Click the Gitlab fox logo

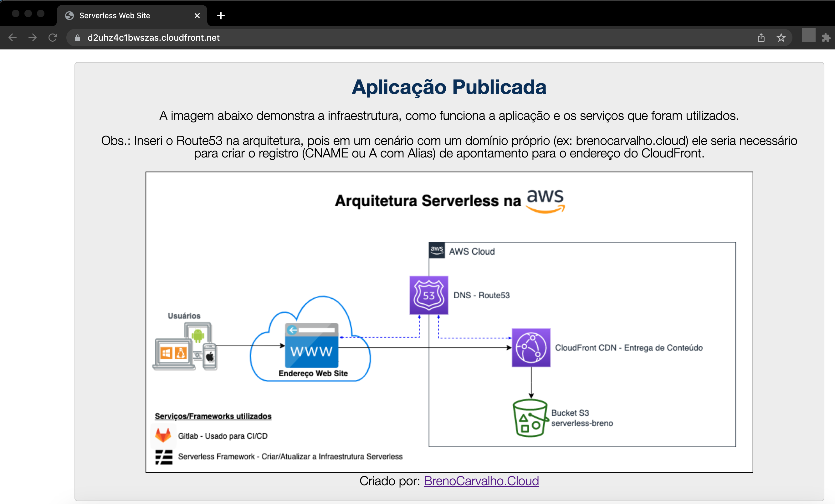163,435
